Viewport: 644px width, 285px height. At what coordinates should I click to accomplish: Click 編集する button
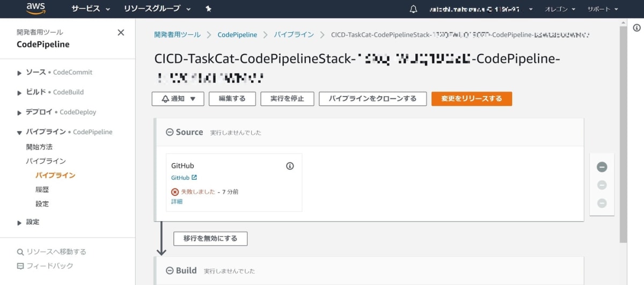pos(232,99)
